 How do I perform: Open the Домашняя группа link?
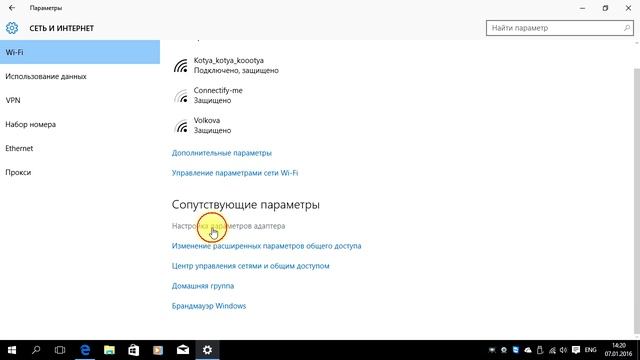click(x=203, y=286)
